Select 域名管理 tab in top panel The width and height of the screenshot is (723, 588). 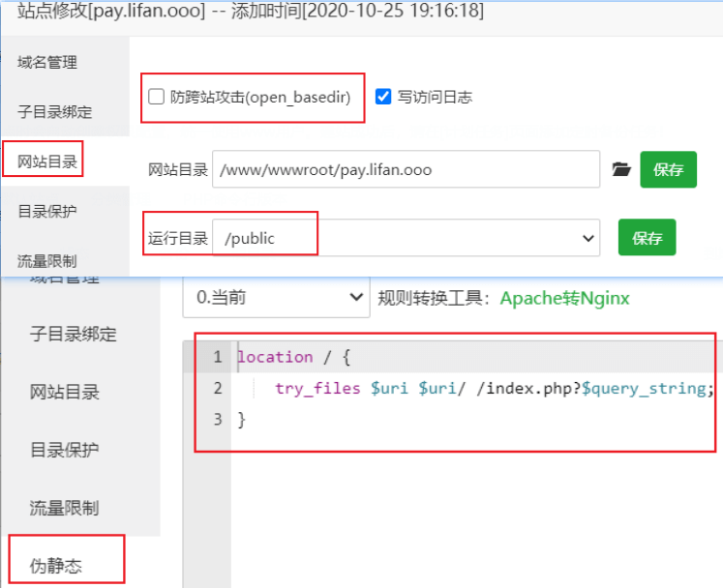pos(47,63)
